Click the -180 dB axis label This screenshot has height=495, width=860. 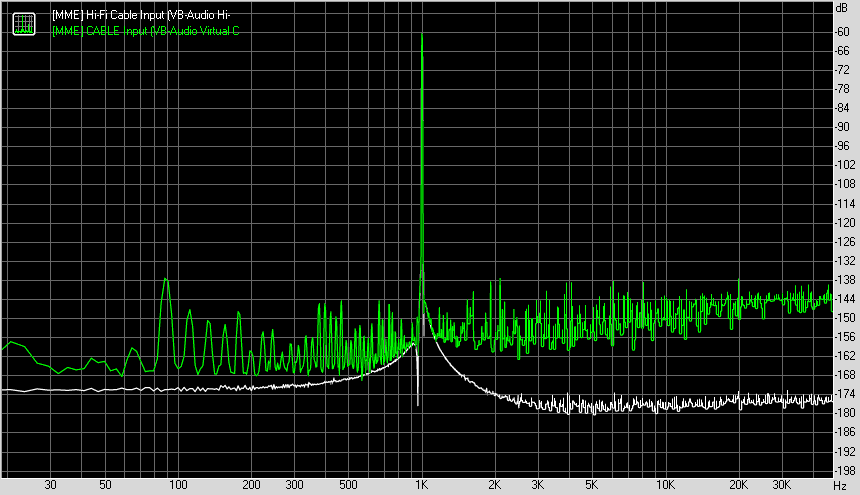point(845,413)
